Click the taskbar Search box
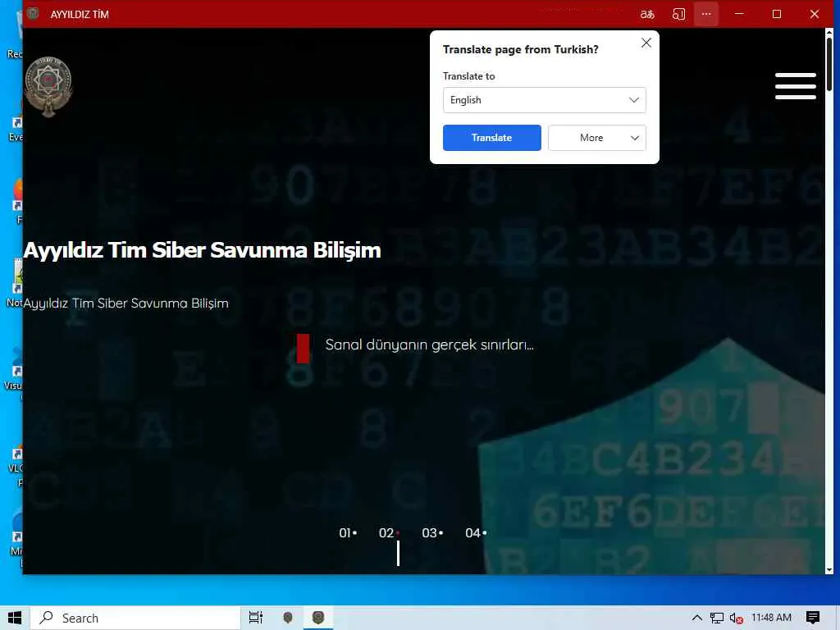This screenshot has height=630, width=840. click(135, 618)
